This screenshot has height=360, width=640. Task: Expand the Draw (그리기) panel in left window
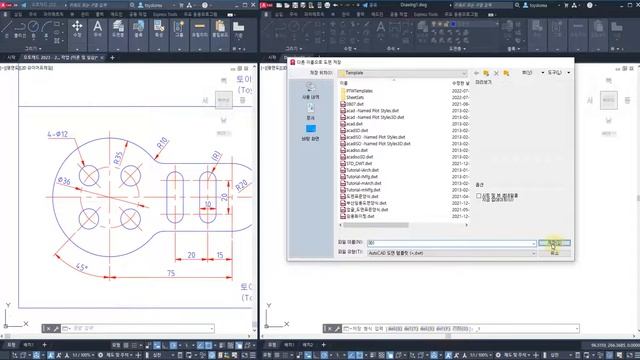tap(33, 49)
